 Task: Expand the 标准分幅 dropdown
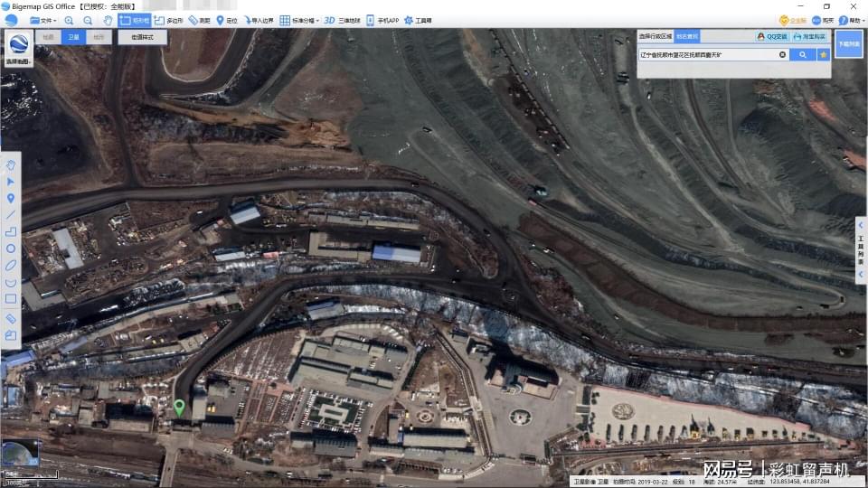298,20
